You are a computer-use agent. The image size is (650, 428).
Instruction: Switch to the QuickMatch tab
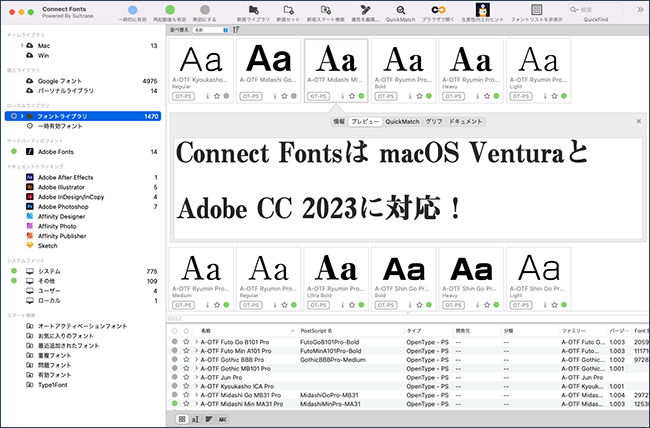[x=402, y=122]
